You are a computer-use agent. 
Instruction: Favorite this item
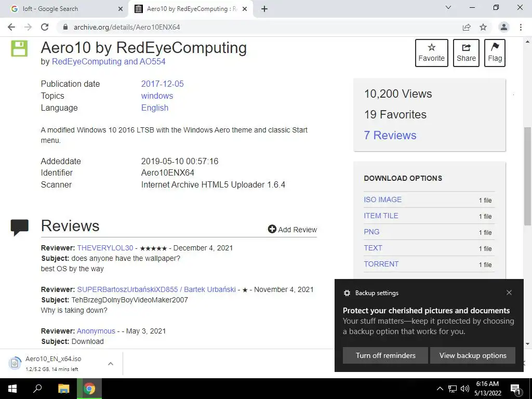(x=431, y=53)
